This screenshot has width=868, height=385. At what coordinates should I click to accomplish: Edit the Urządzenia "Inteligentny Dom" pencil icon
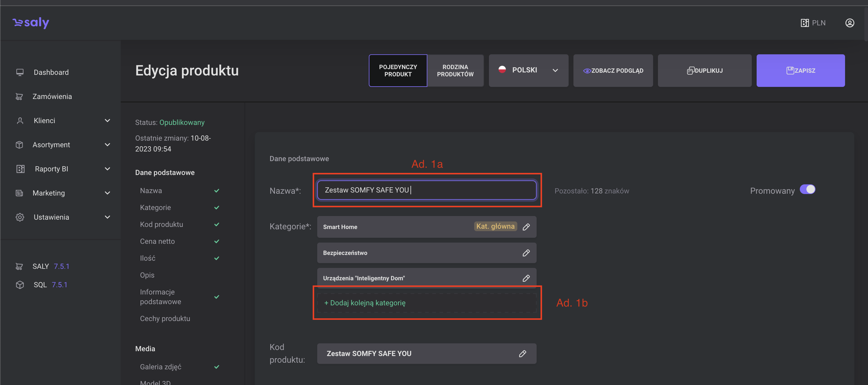pyautogui.click(x=526, y=278)
